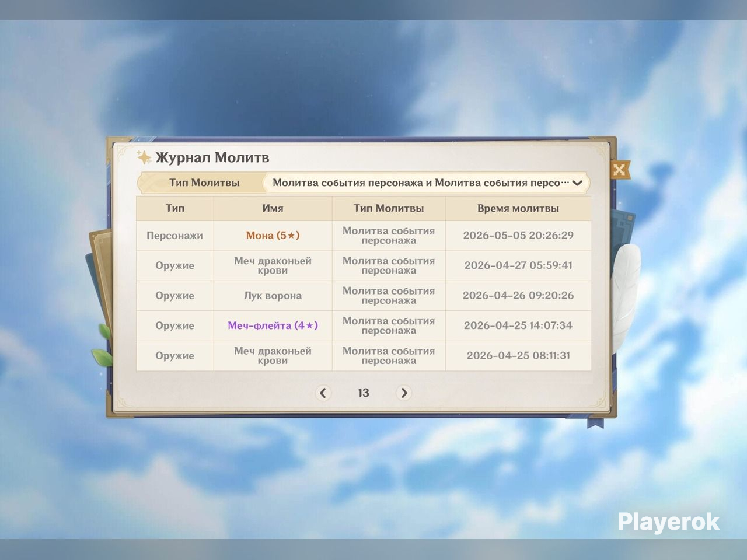The image size is (747, 560).
Task: Click Молитва события персонажа in Лук ворона row
Action: click(x=389, y=296)
